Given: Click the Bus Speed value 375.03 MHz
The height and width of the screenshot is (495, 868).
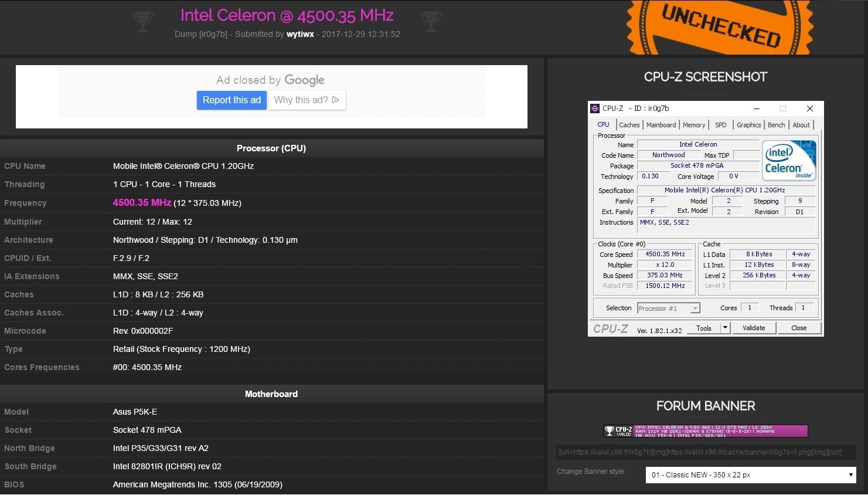Looking at the screenshot, I should 665,275.
